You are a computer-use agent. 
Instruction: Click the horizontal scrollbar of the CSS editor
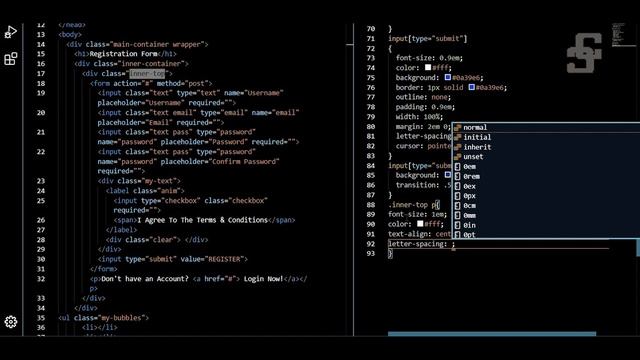click(492, 334)
